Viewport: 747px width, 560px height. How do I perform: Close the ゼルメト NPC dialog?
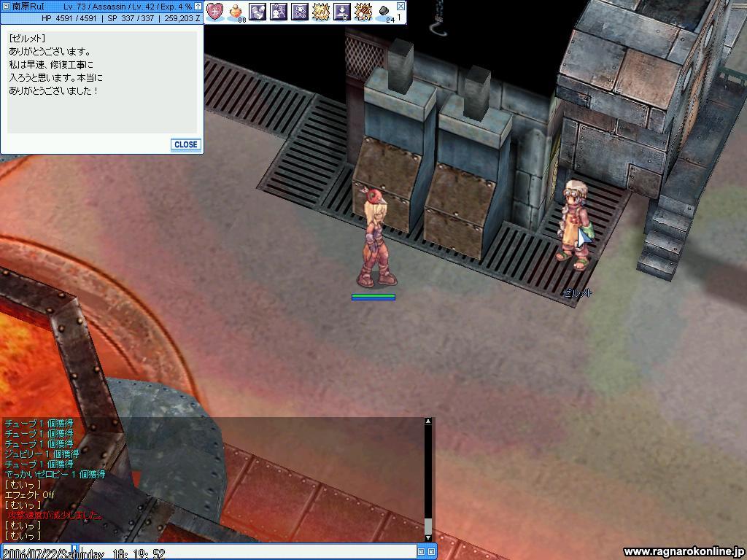tap(186, 145)
